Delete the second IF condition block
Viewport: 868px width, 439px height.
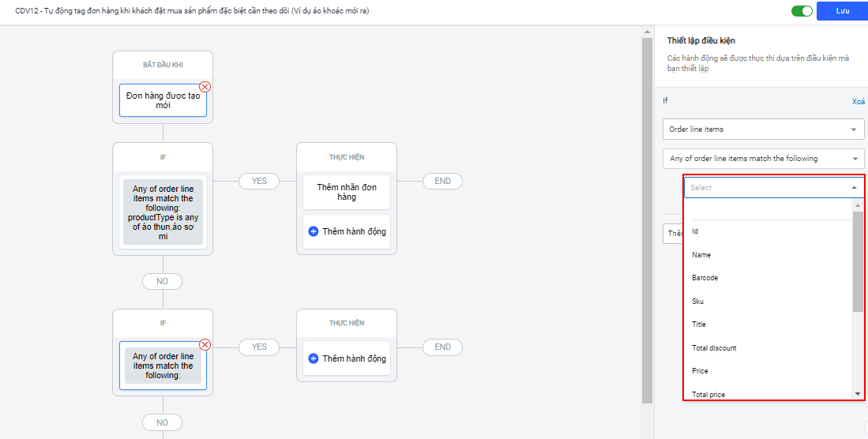click(x=205, y=344)
